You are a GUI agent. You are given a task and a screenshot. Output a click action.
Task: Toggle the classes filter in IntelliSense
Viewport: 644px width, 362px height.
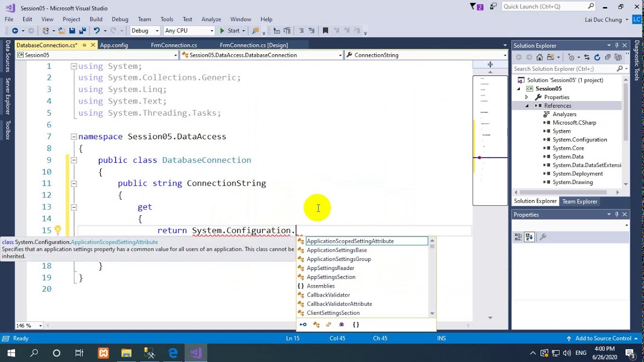(x=316, y=325)
